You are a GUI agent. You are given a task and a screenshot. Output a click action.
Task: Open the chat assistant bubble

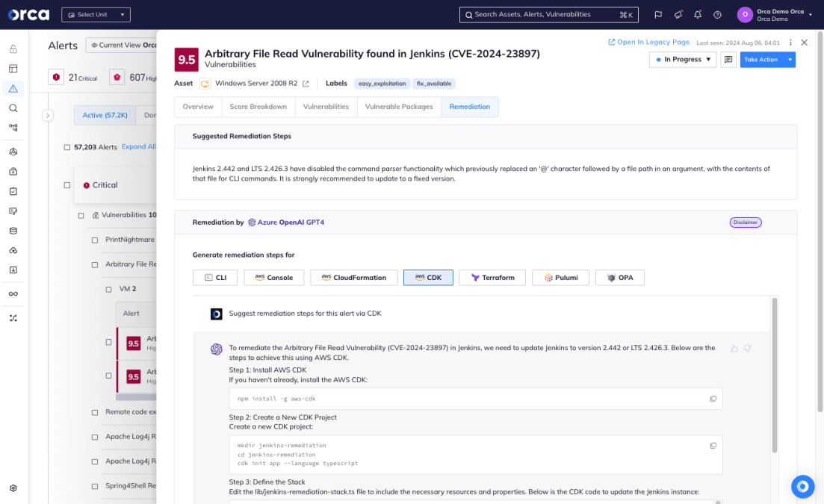coord(802,487)
